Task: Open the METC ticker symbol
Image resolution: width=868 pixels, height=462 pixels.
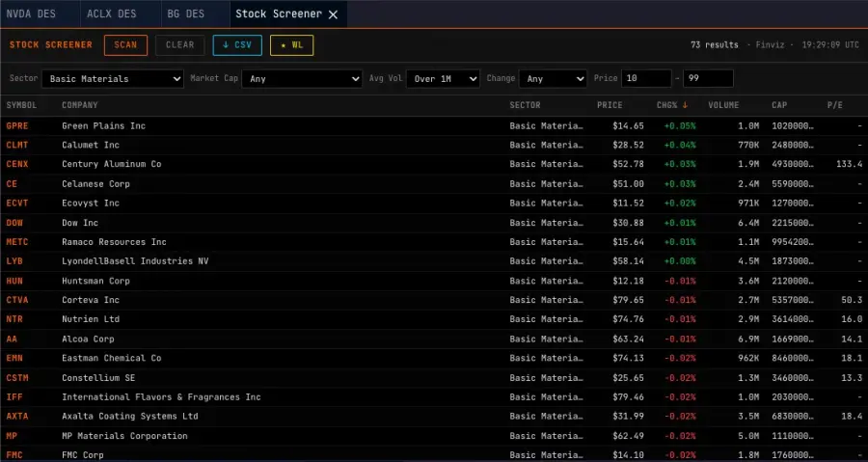Action: pos(17,242)
